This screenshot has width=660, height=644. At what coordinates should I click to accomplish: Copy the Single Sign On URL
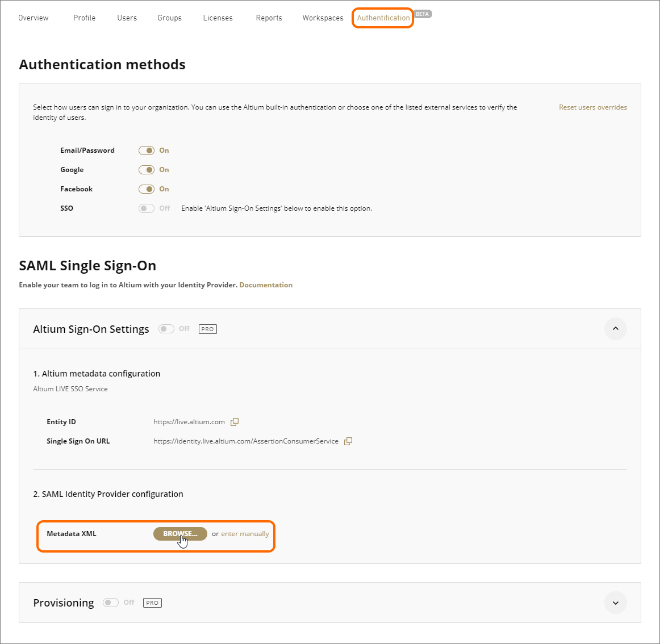point(348,441)
